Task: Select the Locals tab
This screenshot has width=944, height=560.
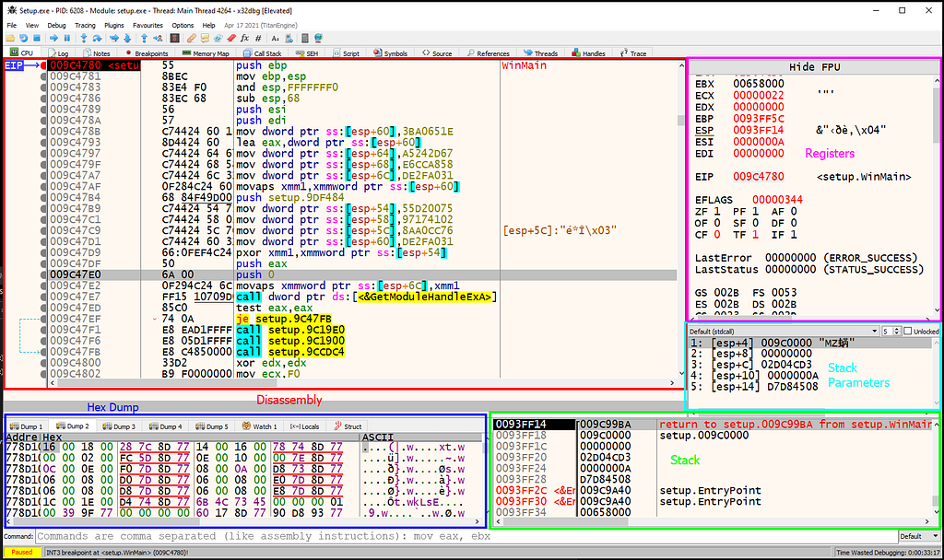Action: (304, 426)
